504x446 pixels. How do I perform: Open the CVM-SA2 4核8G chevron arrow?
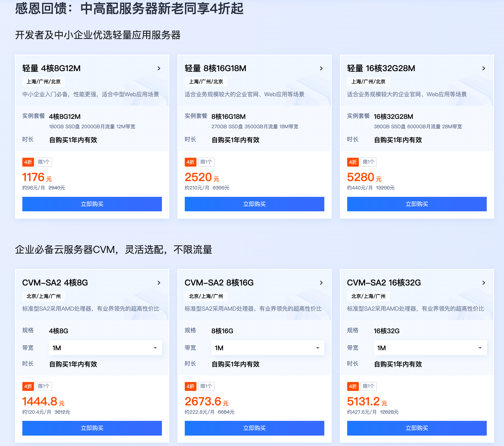159,283
